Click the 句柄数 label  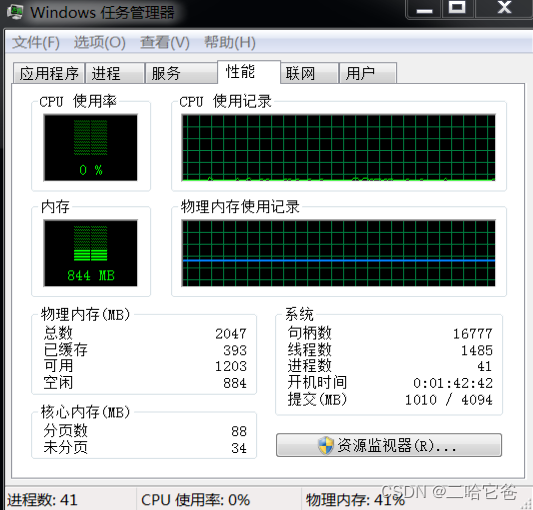point(310,333)
